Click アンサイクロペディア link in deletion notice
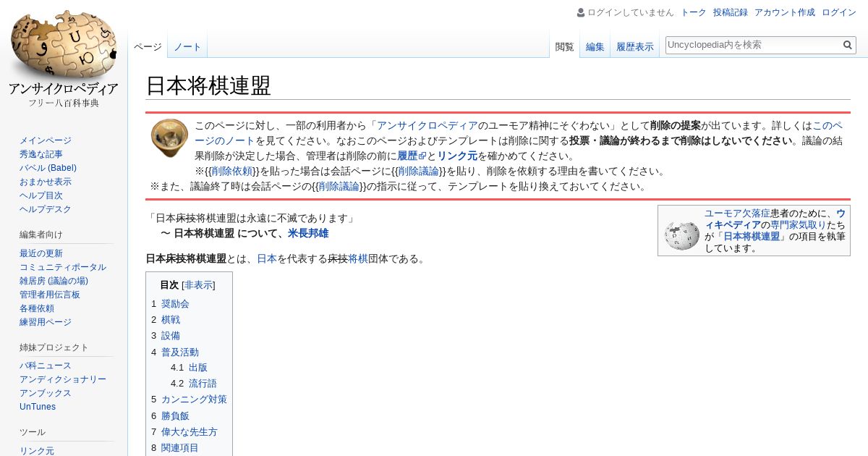Image resolution: width=868 pixels, height=456 pixels. (427, 125)
